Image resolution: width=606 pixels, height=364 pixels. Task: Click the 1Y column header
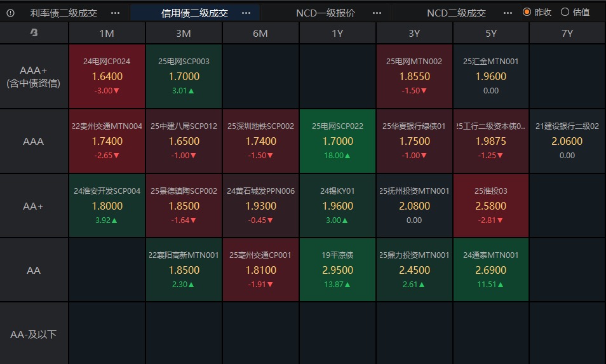click(x=338, y=33)
